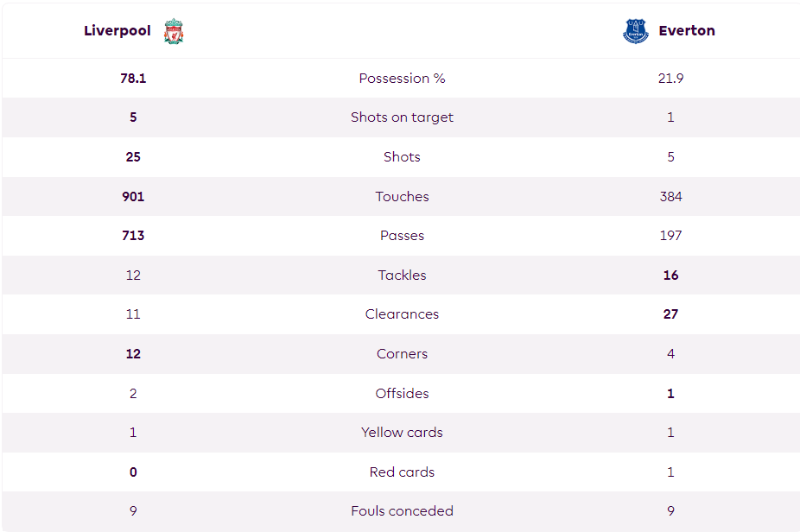Click the Offsides row label

tap(402, 393)
